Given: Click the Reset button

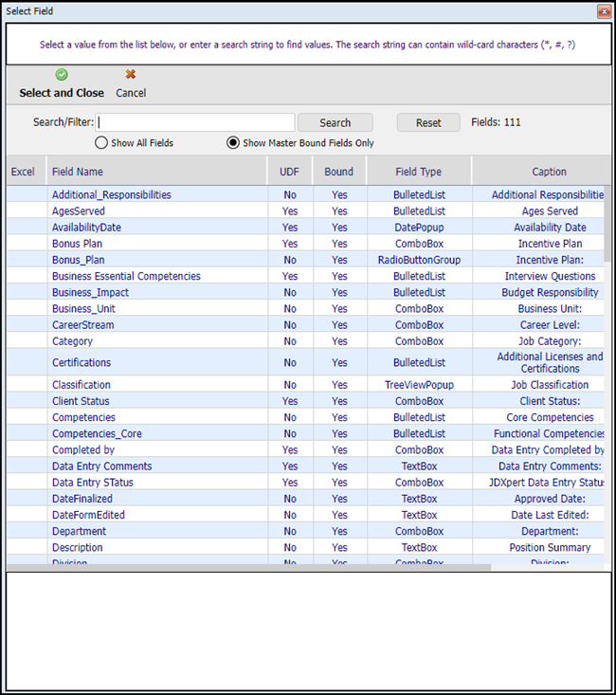Looking at the screenshot, I should click(x=428, y=122).
